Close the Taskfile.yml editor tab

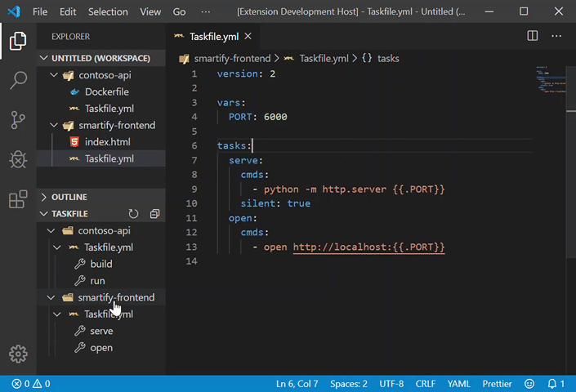point(248,36)
